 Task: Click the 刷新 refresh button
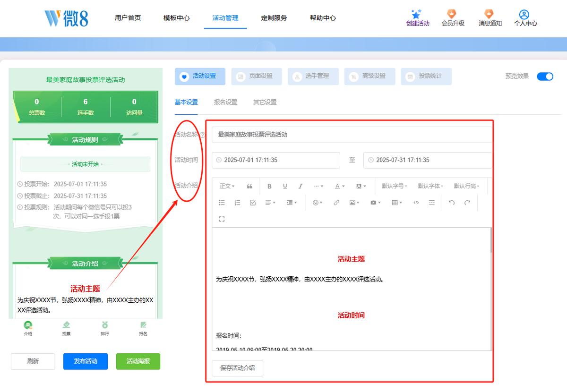(x=33, y=361)
